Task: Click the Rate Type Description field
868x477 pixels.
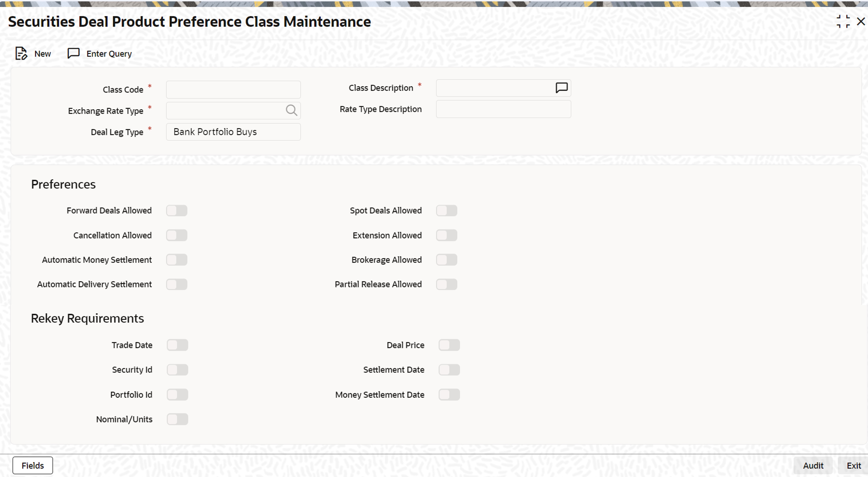Action: (x=503, y=109)
